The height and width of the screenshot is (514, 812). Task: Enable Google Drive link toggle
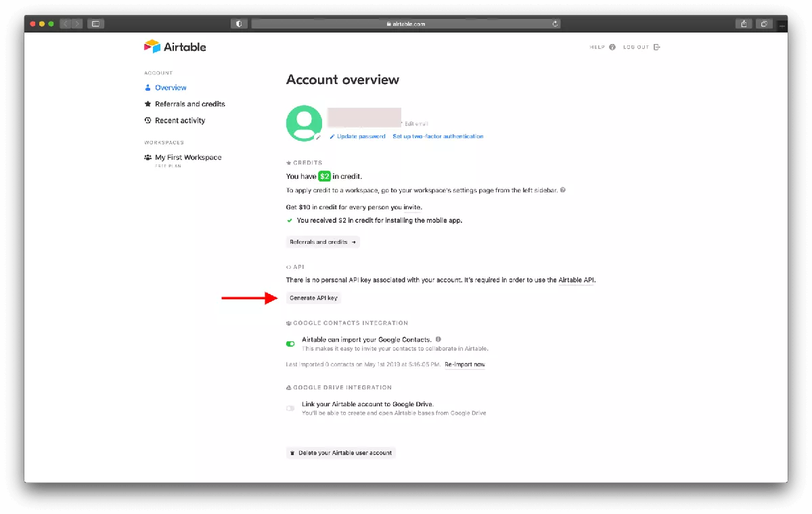(290, 408)
